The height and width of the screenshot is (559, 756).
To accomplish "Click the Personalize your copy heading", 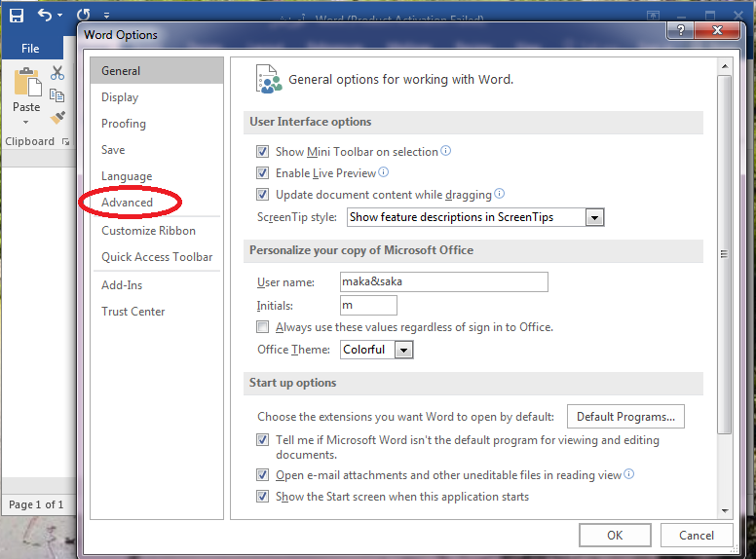I will click(x=361, y=250).
